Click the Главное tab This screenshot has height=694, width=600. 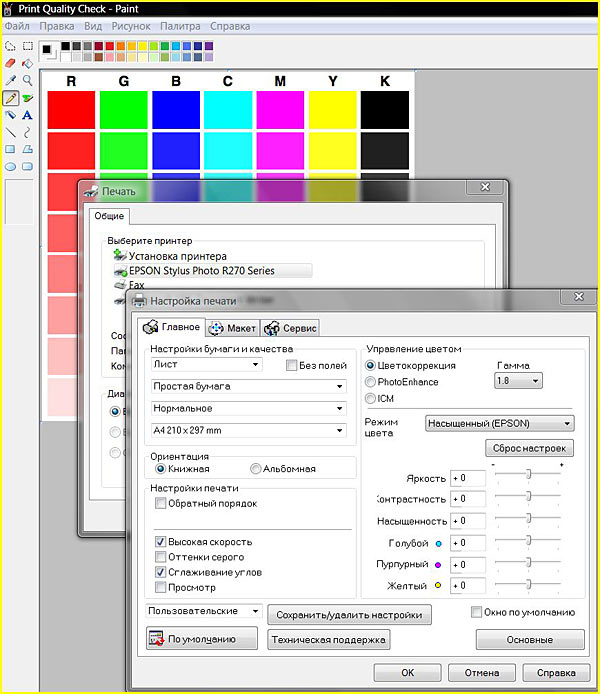point(171,327)
